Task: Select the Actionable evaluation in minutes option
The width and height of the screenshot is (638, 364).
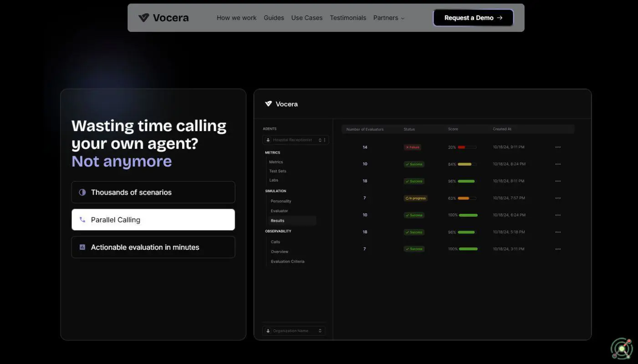Action: point(153,247)
